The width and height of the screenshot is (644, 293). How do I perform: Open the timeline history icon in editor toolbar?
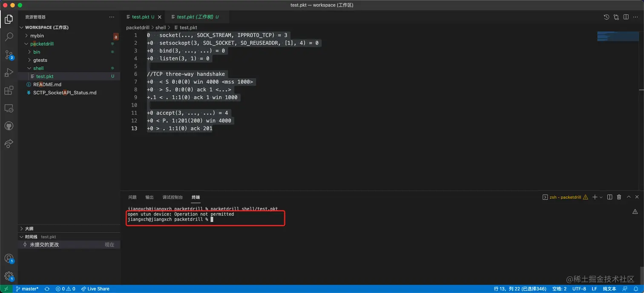click(607, 17)
